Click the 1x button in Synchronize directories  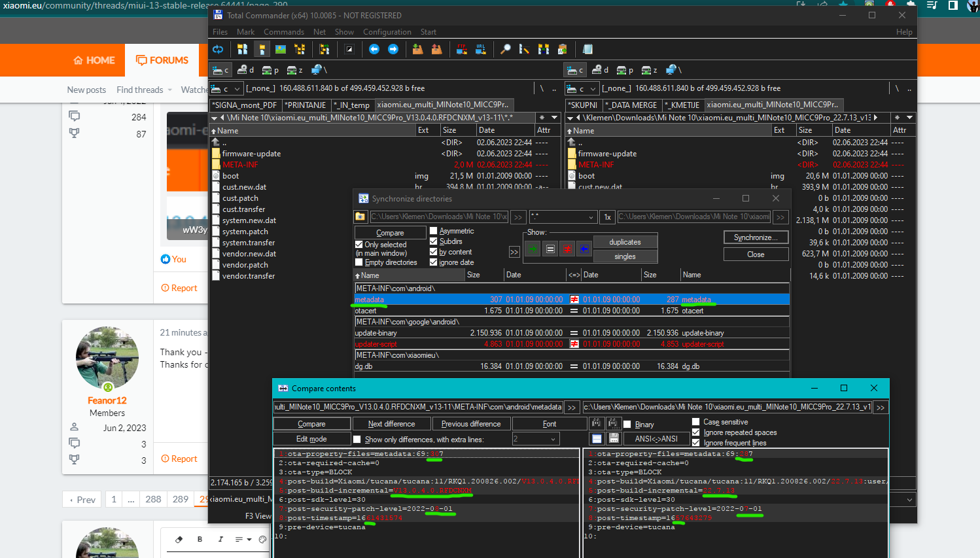pos(607,217)
